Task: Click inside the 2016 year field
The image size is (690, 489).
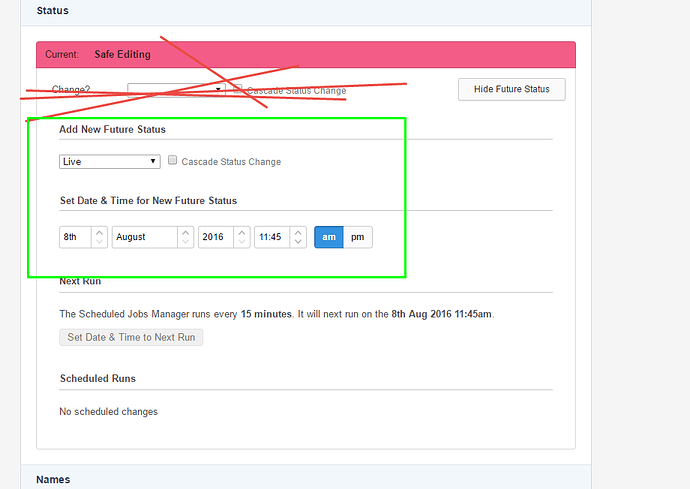Action: point(214,237)
